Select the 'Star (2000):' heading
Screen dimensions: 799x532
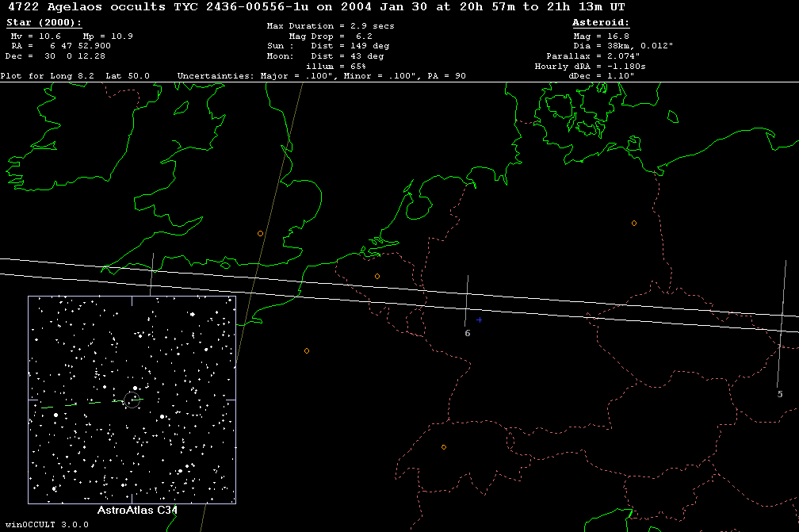pos(36,24)
